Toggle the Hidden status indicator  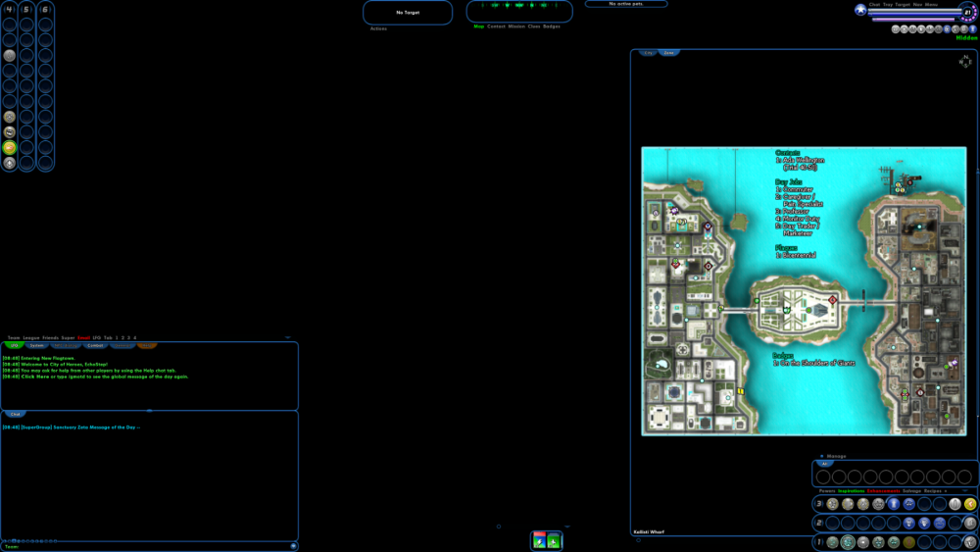966,38
